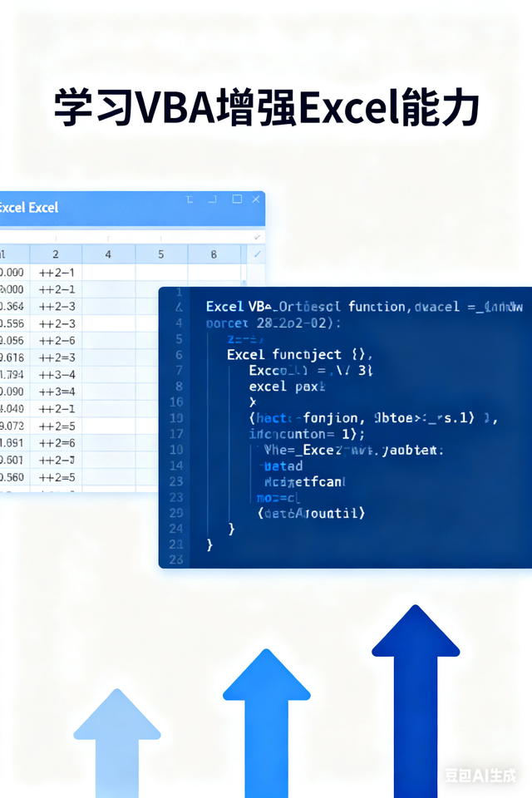
Task: Click code line 'excel paxt'
Action: [287, 387]
